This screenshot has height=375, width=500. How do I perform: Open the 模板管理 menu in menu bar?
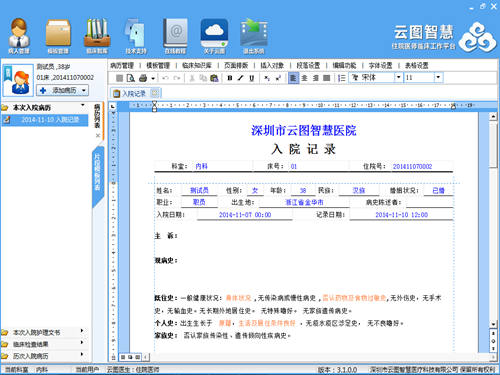coord(158,65)
